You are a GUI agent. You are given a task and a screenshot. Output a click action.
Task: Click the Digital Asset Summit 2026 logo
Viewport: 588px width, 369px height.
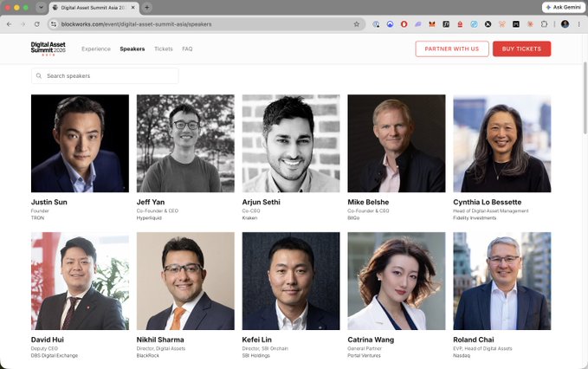(x=48, y=49)
